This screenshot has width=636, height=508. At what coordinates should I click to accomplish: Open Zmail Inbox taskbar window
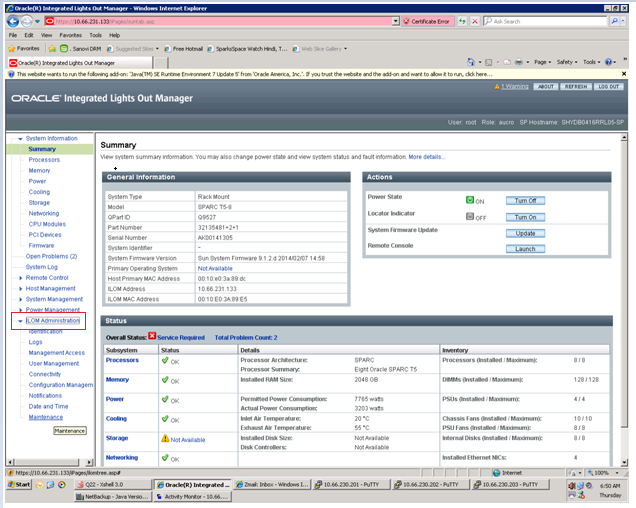point(272,484)
